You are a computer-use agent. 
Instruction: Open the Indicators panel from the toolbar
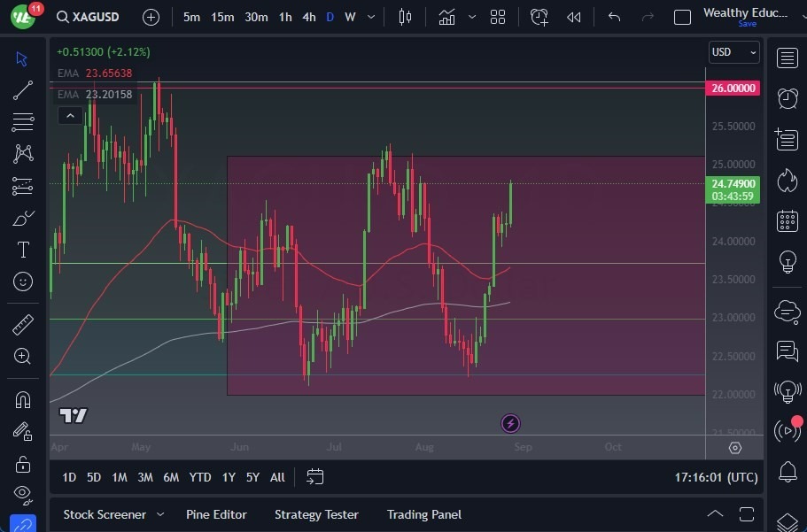point(446,16)
